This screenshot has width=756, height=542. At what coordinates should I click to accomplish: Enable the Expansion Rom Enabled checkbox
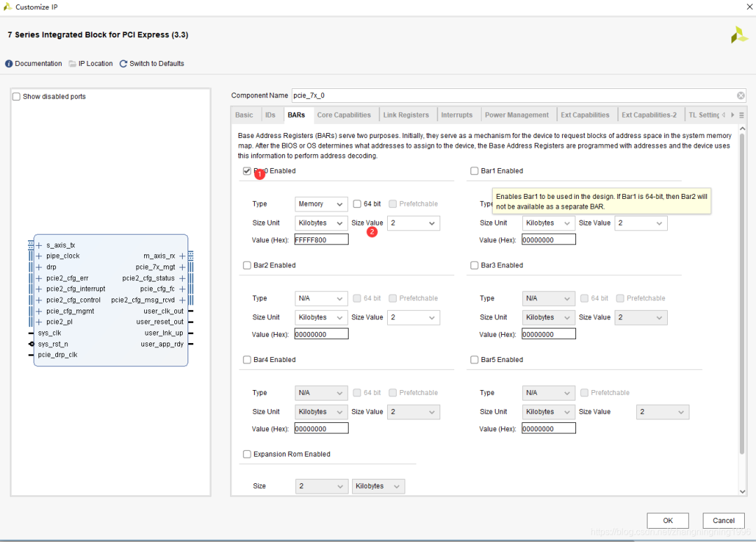click(x=247, y=454)
